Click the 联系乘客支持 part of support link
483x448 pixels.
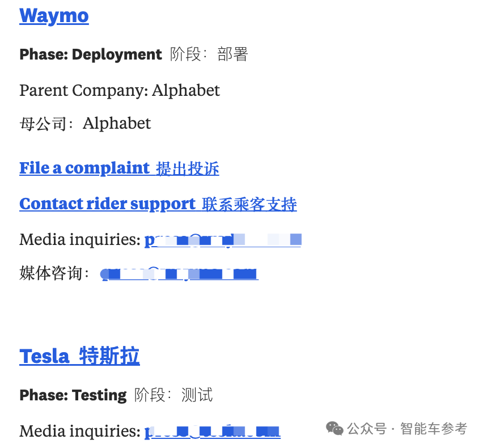point(249,204)
